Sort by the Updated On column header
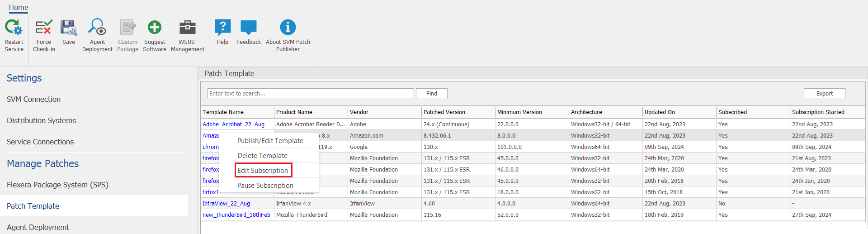This screenshot has height=234, width=868. pyautogui.click(x=660, y=112)
